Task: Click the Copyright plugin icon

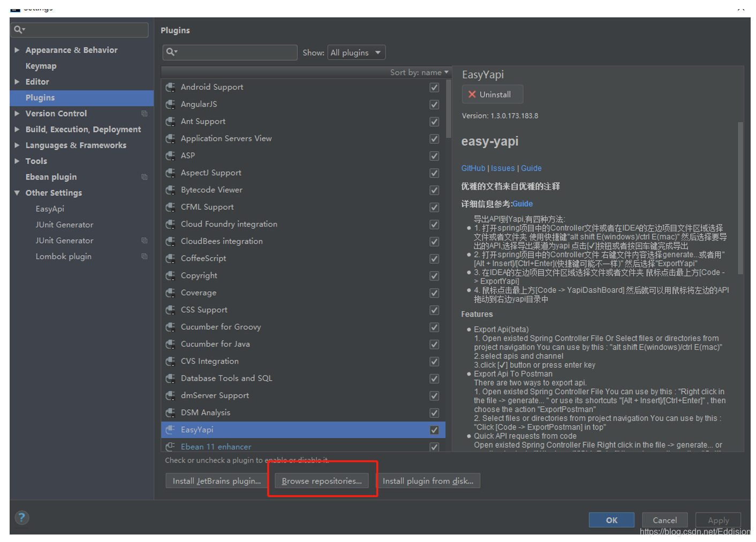Action: click(170, 275)
